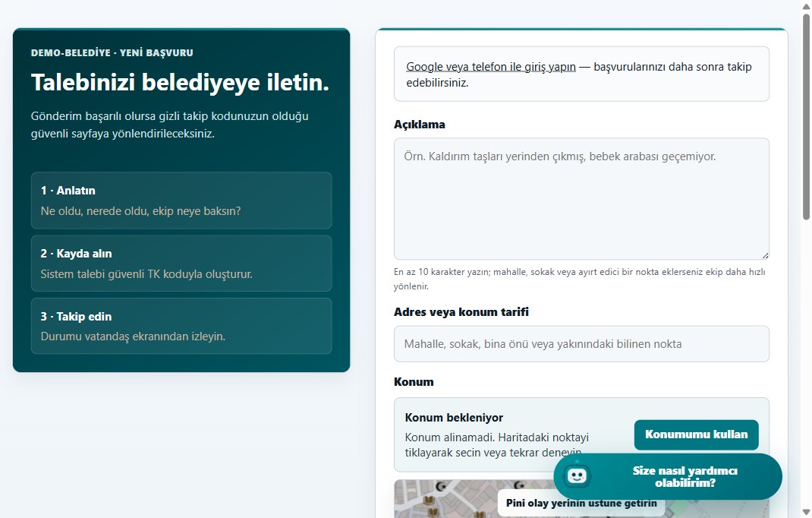Click 'Ne oldu, nerede oldu, ekip neye baksın?' text

point(141,211)
